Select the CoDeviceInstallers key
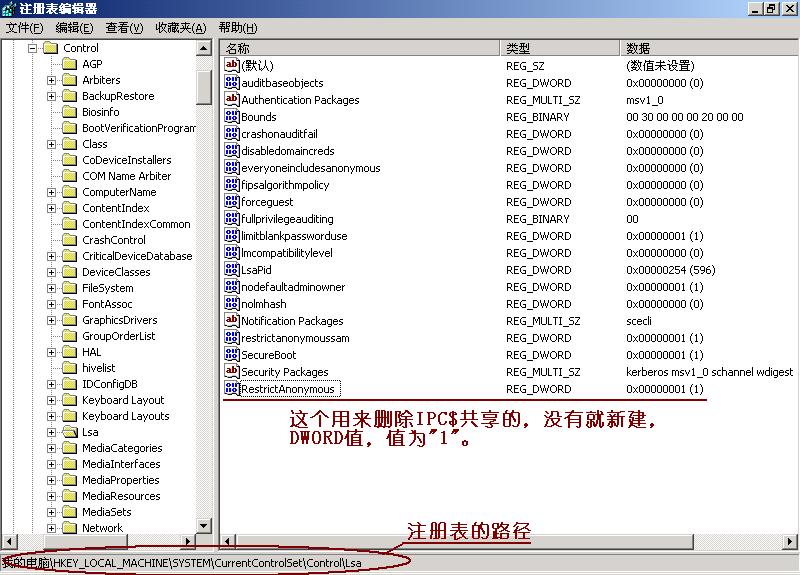Screen dimensions: 800x575 (127, 160)
